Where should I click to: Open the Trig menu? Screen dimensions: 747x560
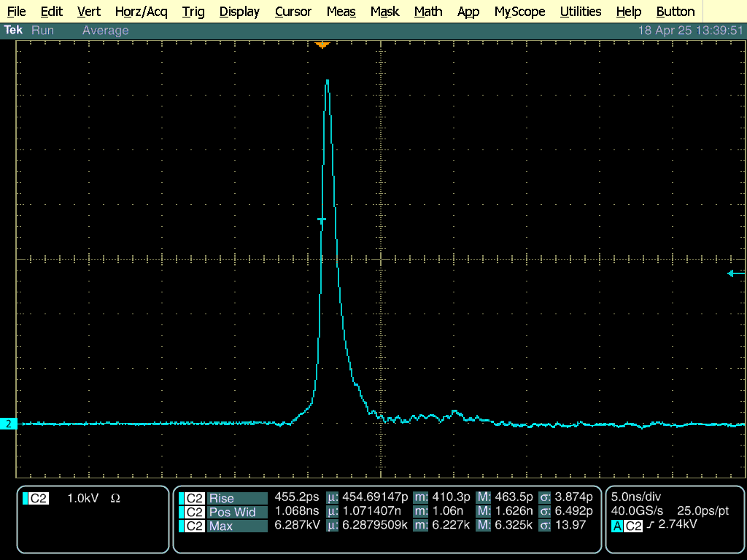193,12
